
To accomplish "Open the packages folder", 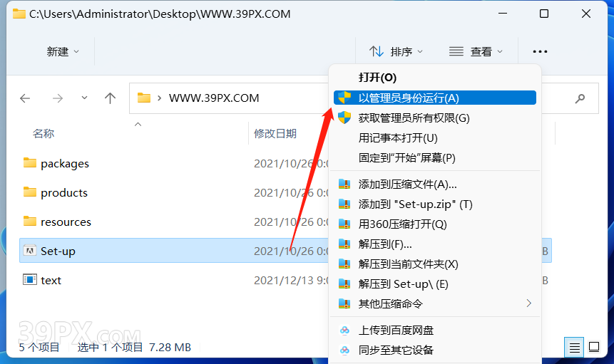I will (65, 163).
